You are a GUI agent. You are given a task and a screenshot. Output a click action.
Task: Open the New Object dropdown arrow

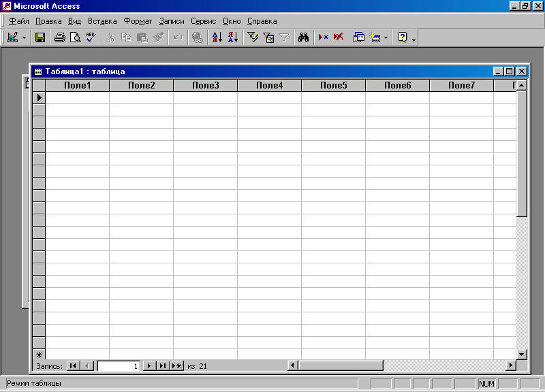click(386, 37)
